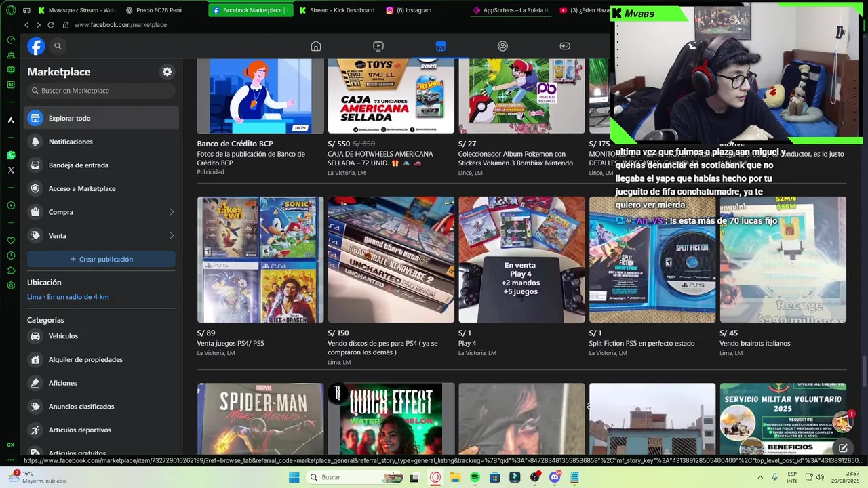
Task: Go to the Facebook Home feed icon
Action: click(316, 46)
